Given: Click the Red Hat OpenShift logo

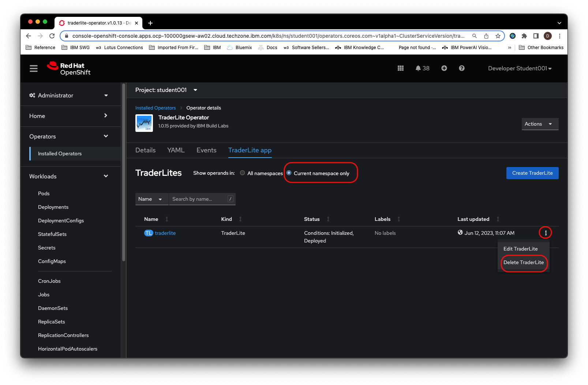Looking at the screenshot, I should 68,69.
